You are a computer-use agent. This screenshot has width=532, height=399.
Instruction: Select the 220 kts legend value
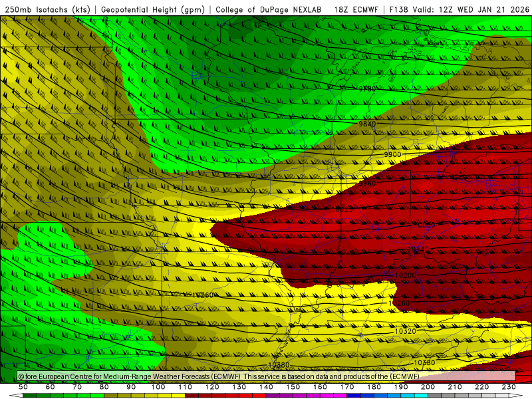point(481,387)
